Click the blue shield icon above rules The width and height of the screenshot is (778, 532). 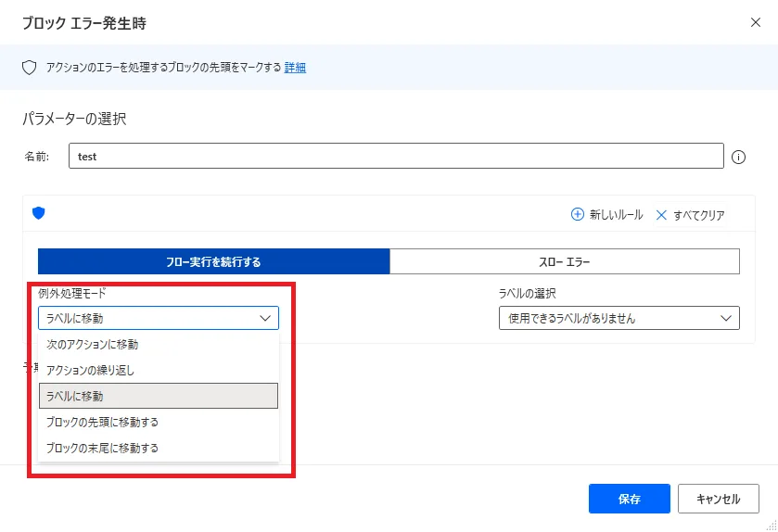(x=38, y=213)
